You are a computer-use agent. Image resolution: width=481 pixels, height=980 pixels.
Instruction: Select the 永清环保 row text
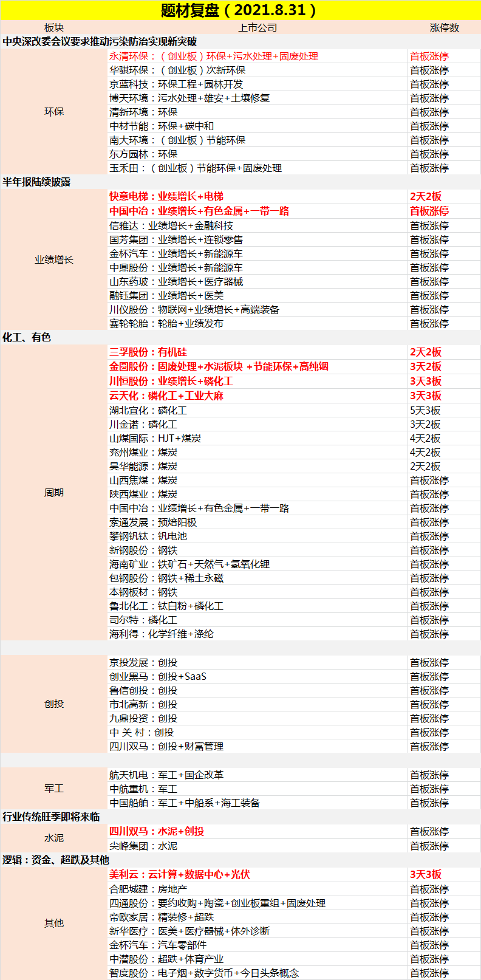[x=214, y=57]
